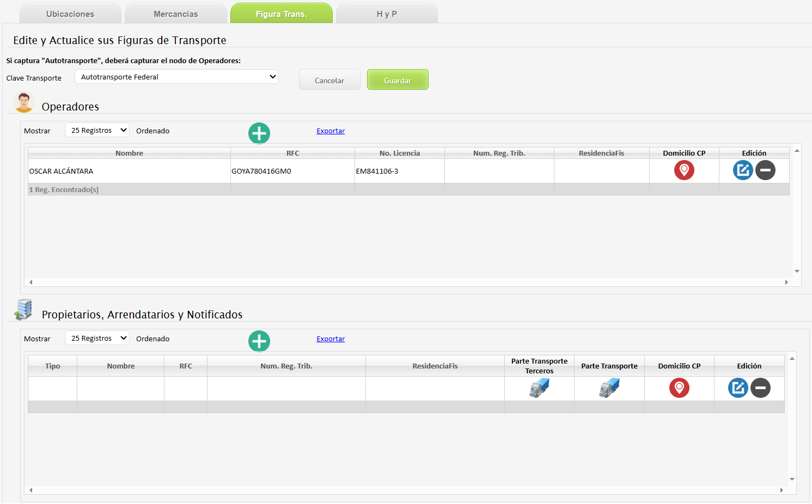812x504 pixels.
Task: Edit the Propietarios table row
Action: click(738, 388)
